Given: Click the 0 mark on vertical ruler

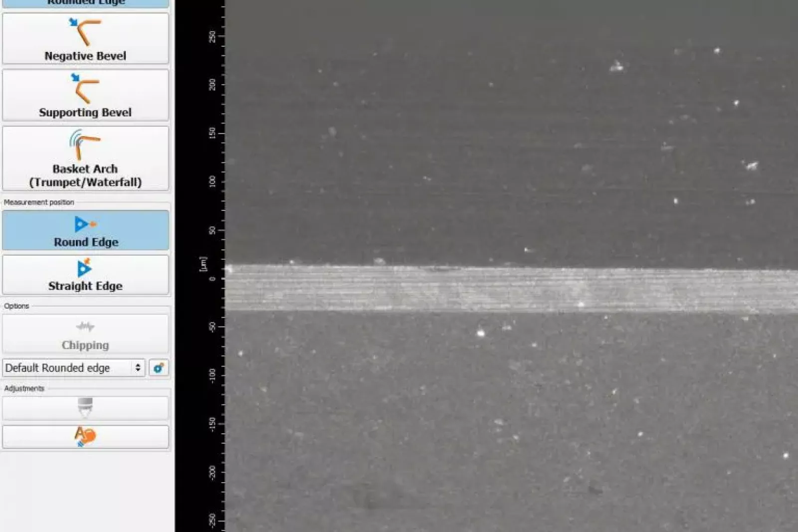Looking at the screenshot, I should pyautogui.click(x=212, y=279).
